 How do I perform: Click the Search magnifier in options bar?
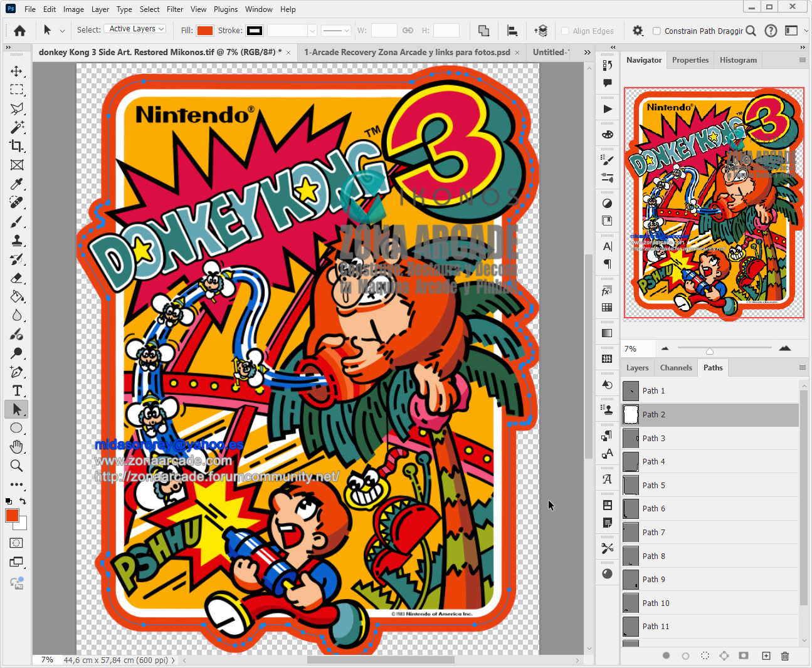[x=751, y=31]
